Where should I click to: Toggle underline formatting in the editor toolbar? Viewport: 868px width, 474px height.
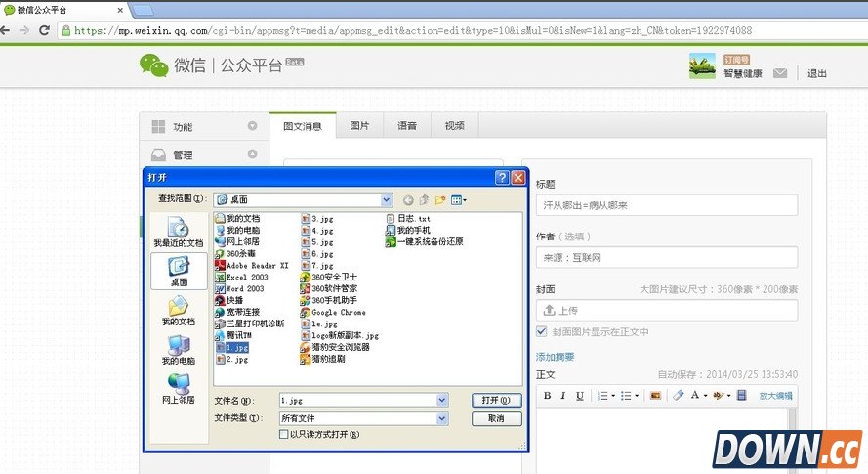coord(580,395)
